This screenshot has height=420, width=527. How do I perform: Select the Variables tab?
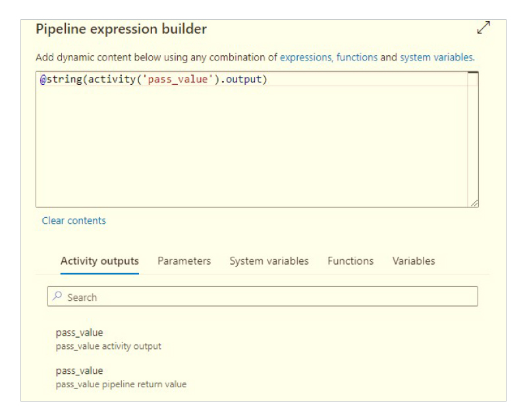coord(414,261)
